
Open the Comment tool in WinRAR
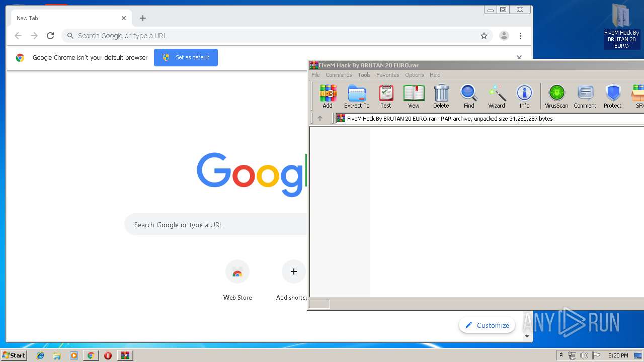click(x=585, y=96)
